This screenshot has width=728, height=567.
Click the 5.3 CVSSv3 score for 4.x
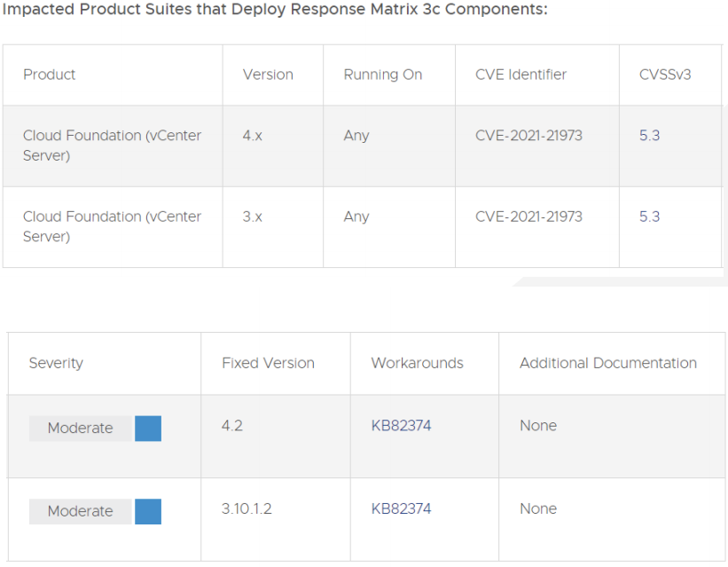(649, 135)
